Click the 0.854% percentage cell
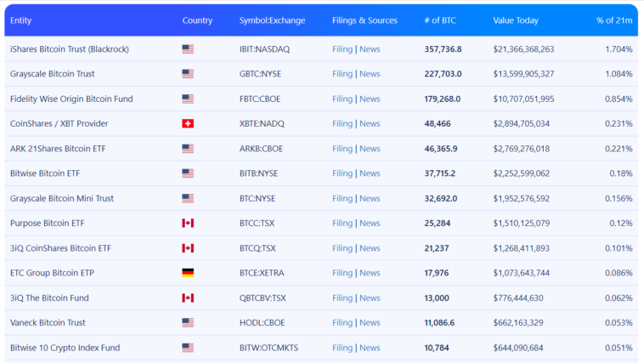 619,99
